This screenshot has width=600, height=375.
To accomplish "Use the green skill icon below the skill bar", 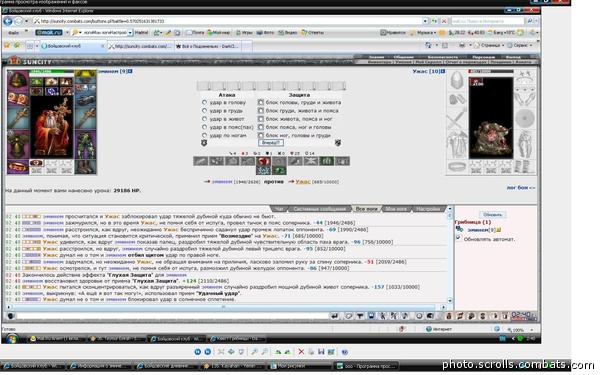I will point(279,171).
